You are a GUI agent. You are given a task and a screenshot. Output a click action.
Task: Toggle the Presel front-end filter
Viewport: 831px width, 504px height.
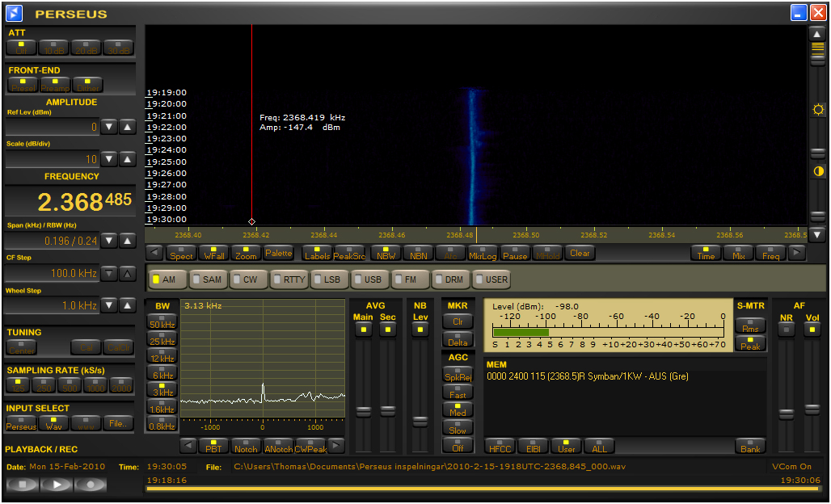(23, 85)
